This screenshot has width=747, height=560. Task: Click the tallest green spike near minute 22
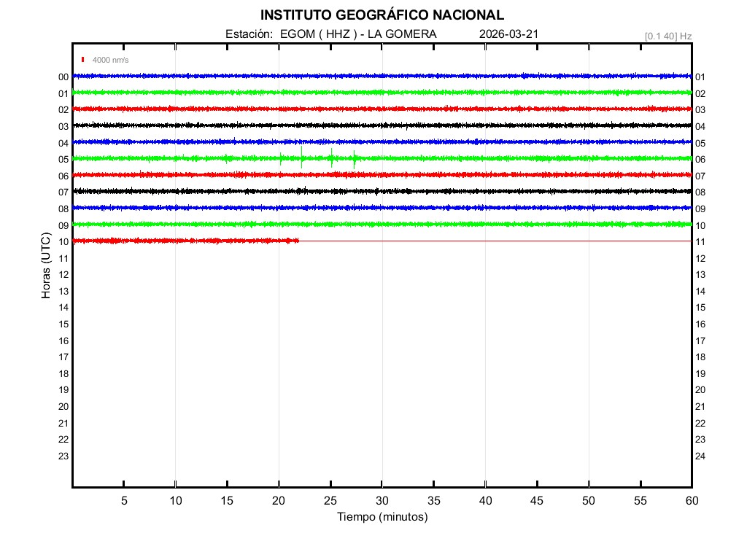(x=301, y=157)
